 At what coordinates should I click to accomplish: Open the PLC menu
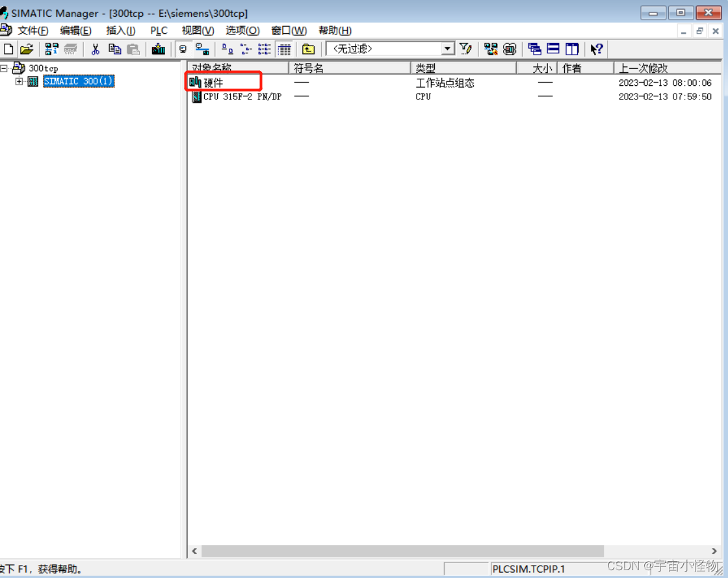159,31
